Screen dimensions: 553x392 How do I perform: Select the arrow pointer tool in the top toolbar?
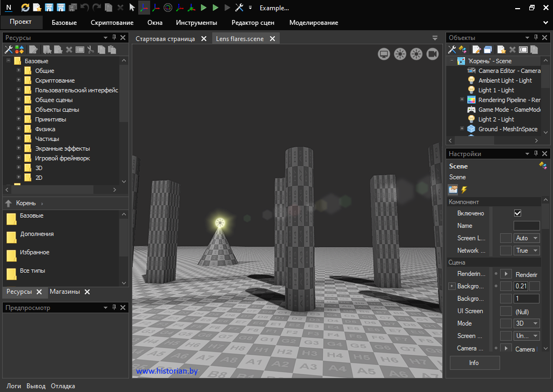(x=132, y=8)
